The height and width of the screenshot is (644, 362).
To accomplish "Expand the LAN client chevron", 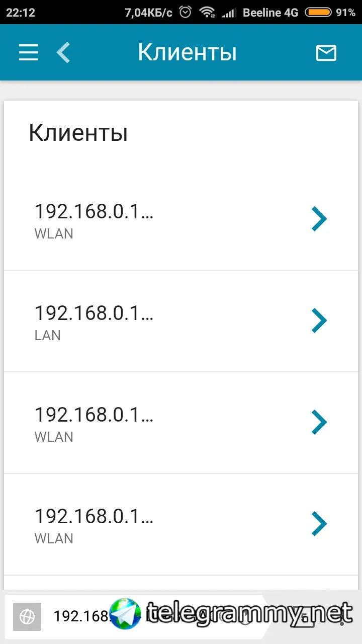I will point(319,320).
